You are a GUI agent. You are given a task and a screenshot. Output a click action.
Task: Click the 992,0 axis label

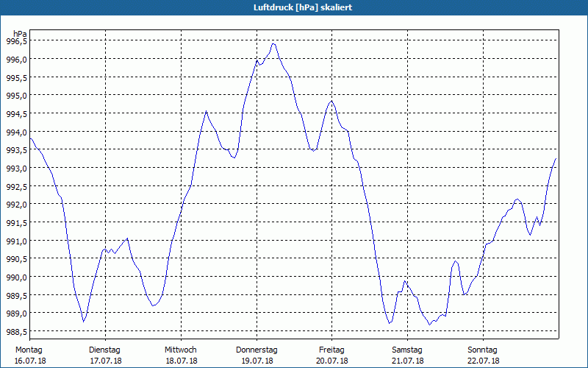tap(16, 205)
